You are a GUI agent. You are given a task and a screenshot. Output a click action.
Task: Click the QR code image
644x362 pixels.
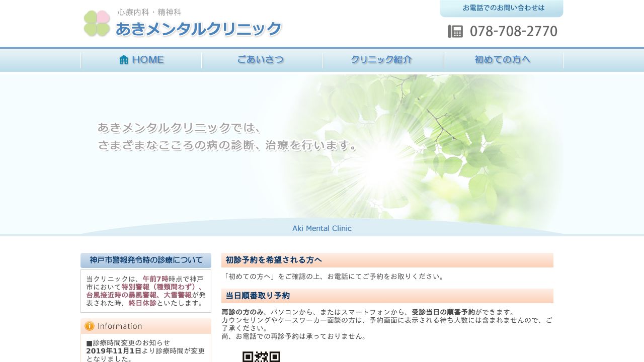pos(261,356)
